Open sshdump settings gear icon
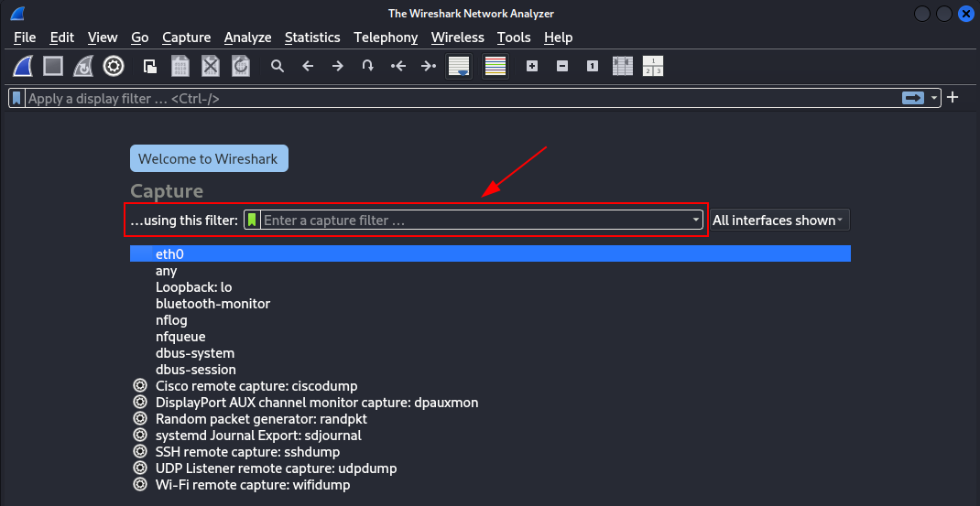This screenshot has height=506, width=980. tap(140, 452)
